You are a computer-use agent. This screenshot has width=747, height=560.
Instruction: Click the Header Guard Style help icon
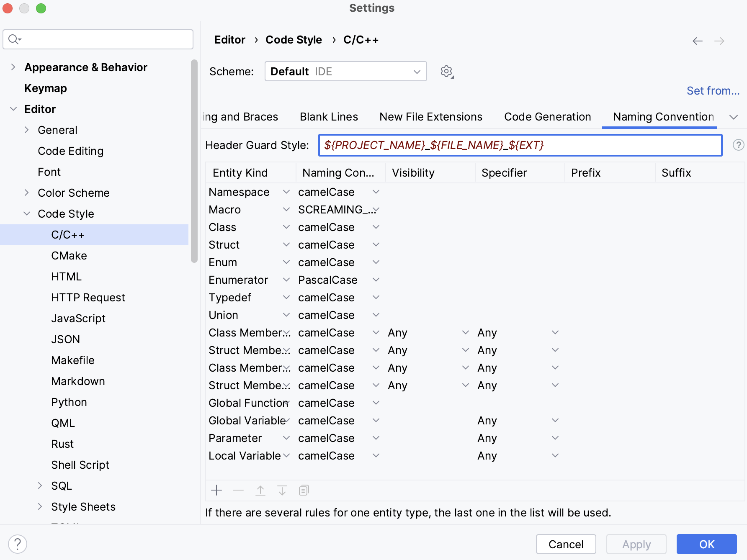click(738, 145)
